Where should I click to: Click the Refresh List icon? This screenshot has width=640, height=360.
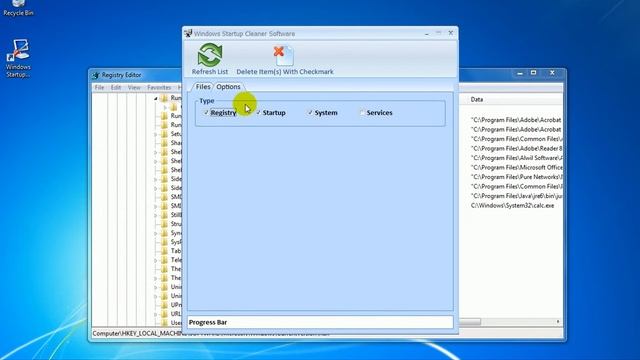click(x=210, y=55)
